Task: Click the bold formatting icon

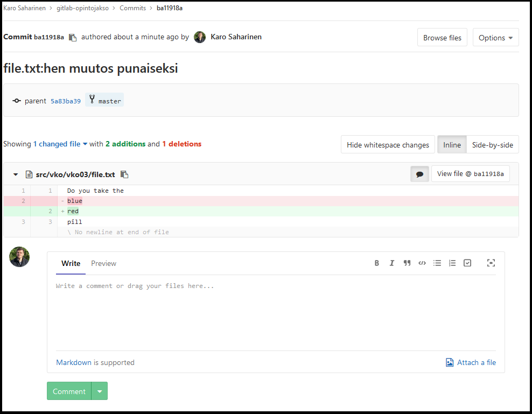Action: [377, 263]
